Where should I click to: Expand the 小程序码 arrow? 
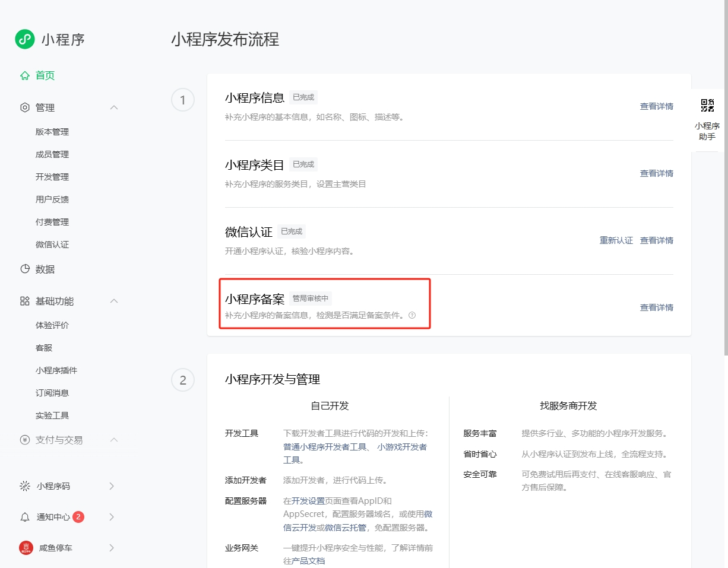coord(112,486)
